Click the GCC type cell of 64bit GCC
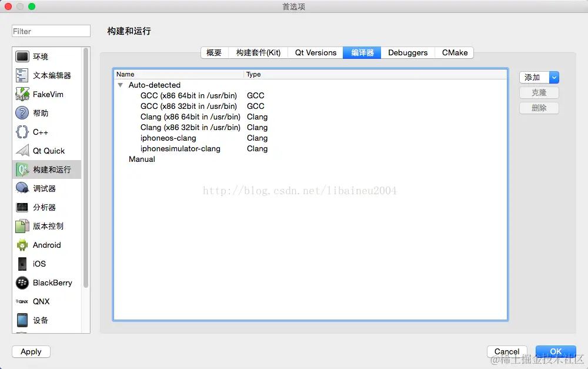588x369 pixels. point(255,96)
